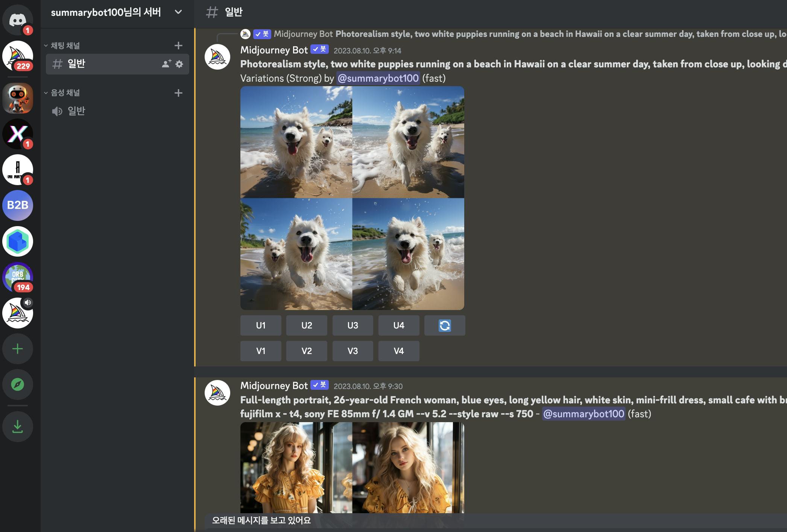
Task: Click Download Apps icon in sidebar
Action: pyautogui.click(x=17, y=427)
